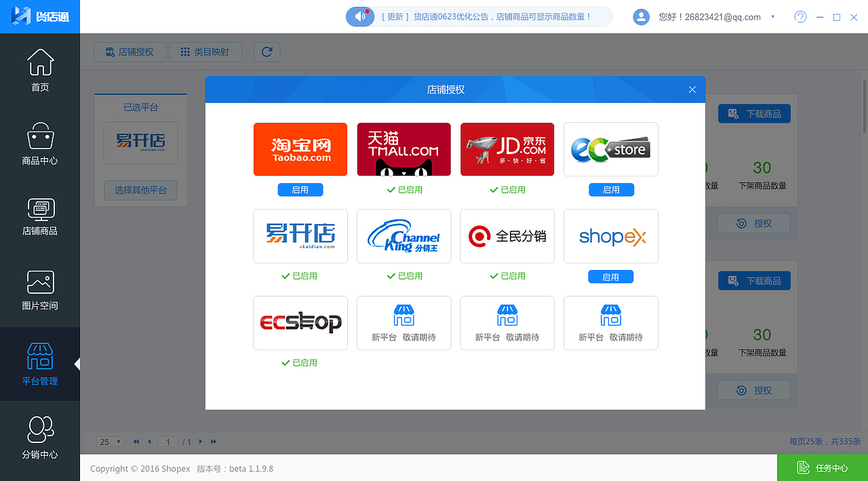Open 店铺授权 toolbar button

click(130, 52)
